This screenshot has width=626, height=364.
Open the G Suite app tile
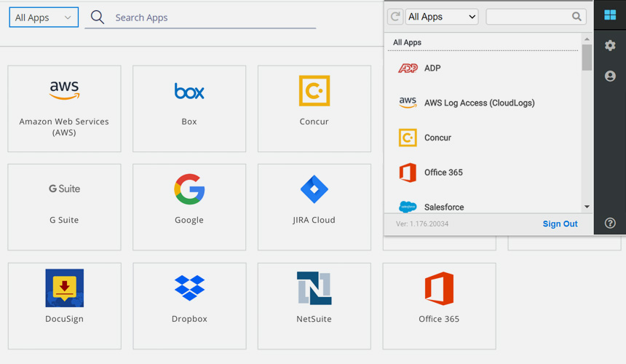coord(64,207)
